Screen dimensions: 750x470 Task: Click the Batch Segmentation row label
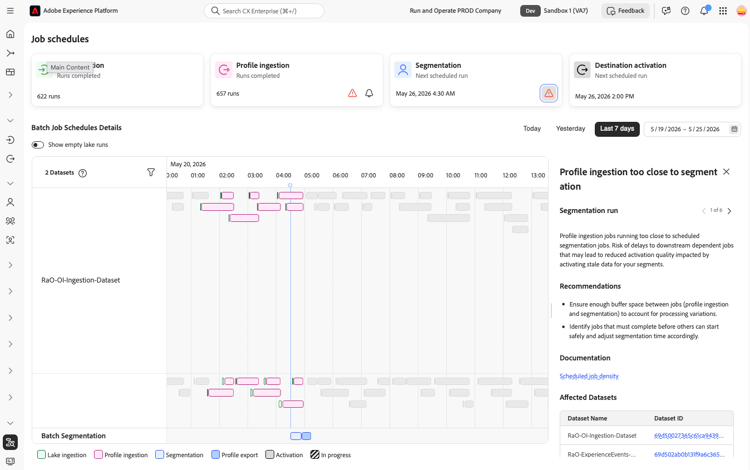point(73,436)
